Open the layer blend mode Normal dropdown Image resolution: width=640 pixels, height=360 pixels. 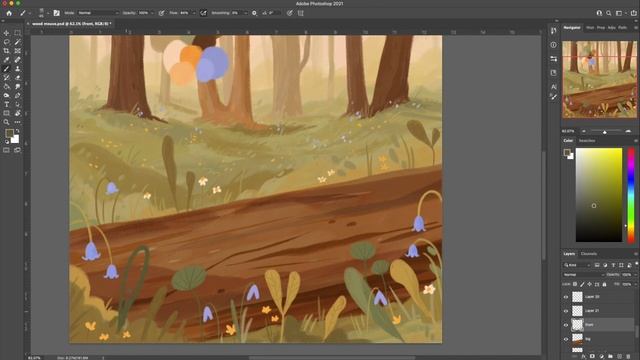584,275
